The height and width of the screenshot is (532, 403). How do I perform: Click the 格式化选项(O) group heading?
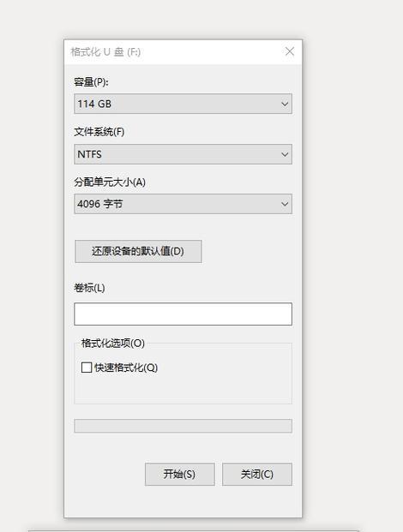coord(112,343)
